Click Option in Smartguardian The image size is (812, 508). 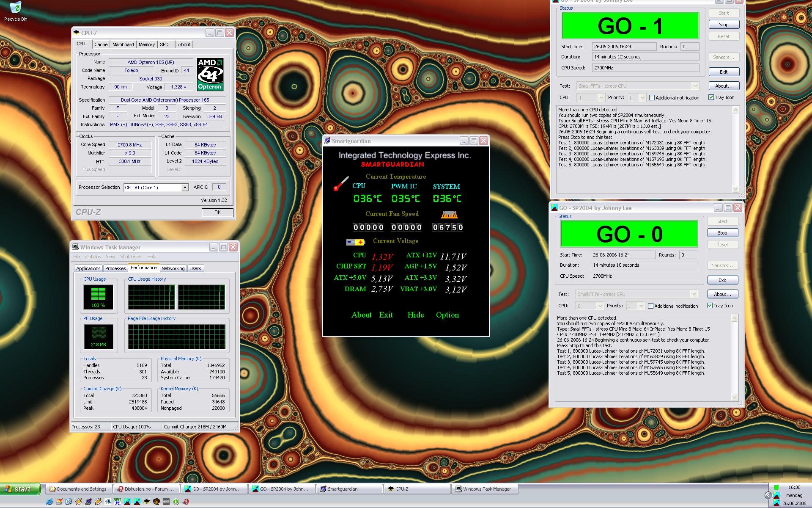pyautogui.click(x=447, y=315)
